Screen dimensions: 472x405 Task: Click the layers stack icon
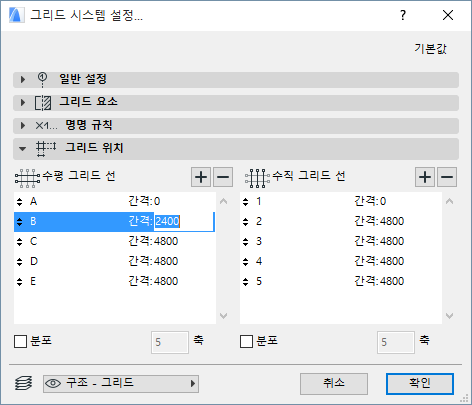(x=24, y=383)
